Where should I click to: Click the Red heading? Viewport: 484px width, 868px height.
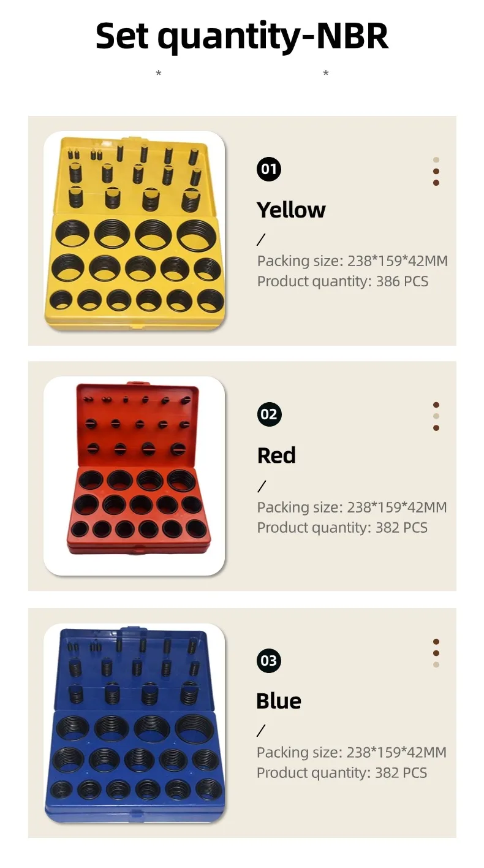(x=276, y=455)
